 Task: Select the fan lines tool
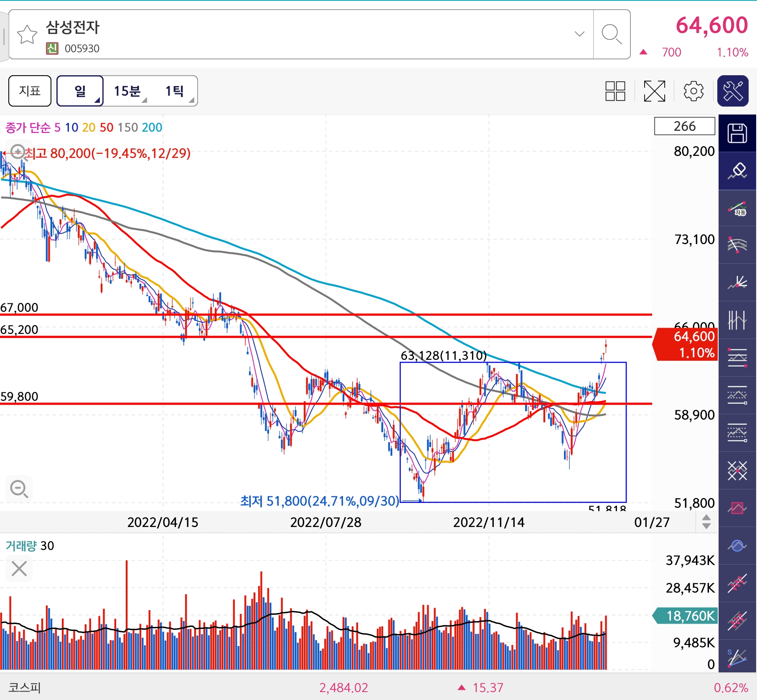coord(737,283)
